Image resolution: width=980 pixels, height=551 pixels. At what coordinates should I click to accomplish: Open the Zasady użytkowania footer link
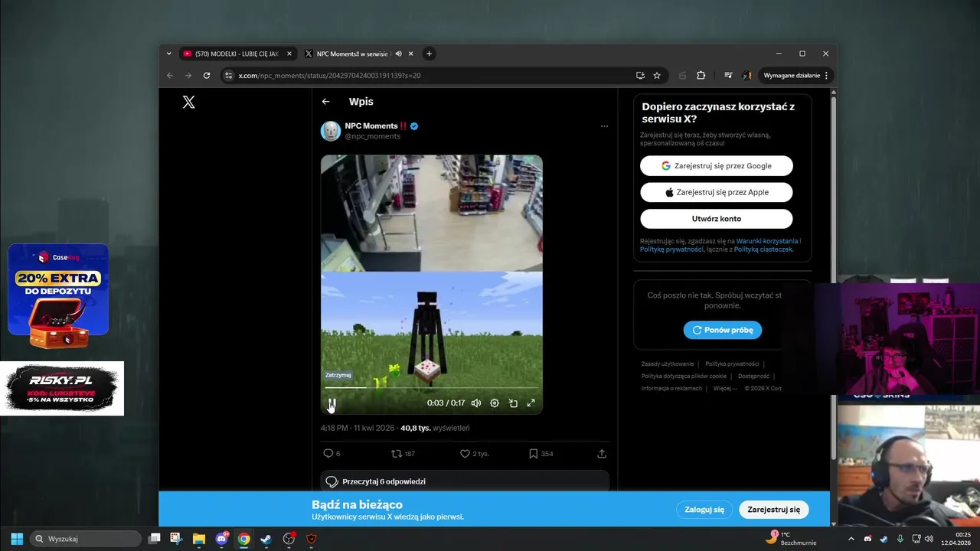point(668,364)
